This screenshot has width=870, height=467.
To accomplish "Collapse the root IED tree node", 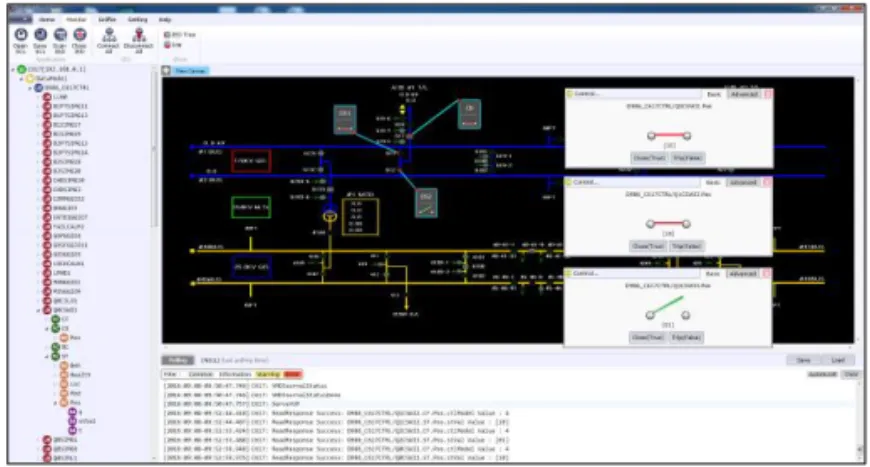I will click(13, 69).
